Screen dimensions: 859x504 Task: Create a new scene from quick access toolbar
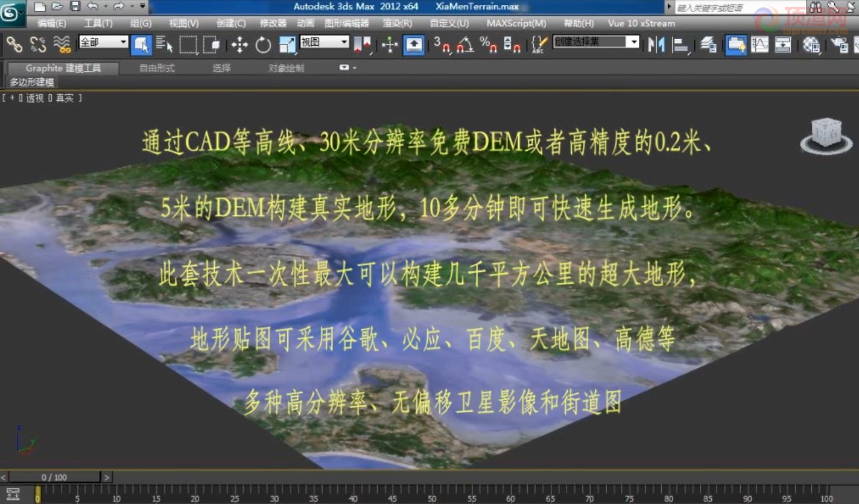click(x=39, y=7)
